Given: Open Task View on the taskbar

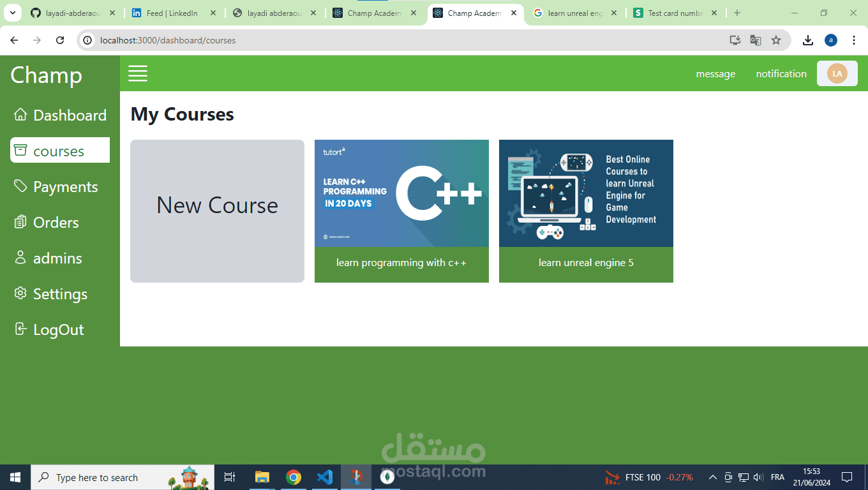Looking at the screenshot, I should 230,477.
